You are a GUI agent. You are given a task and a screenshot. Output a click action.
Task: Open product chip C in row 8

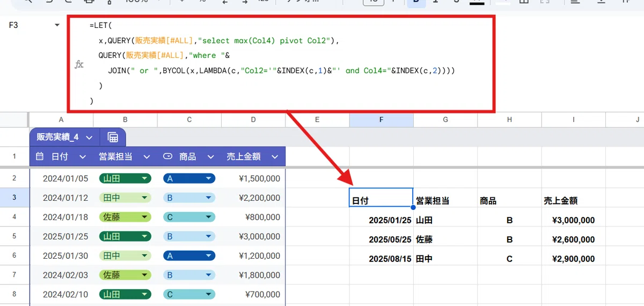tap(189, 295)
